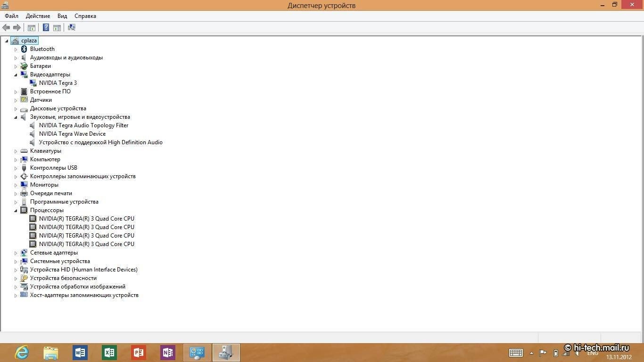
Task: Click the Клавиатуры keyboard icon
Action: (x=24, y=151)
